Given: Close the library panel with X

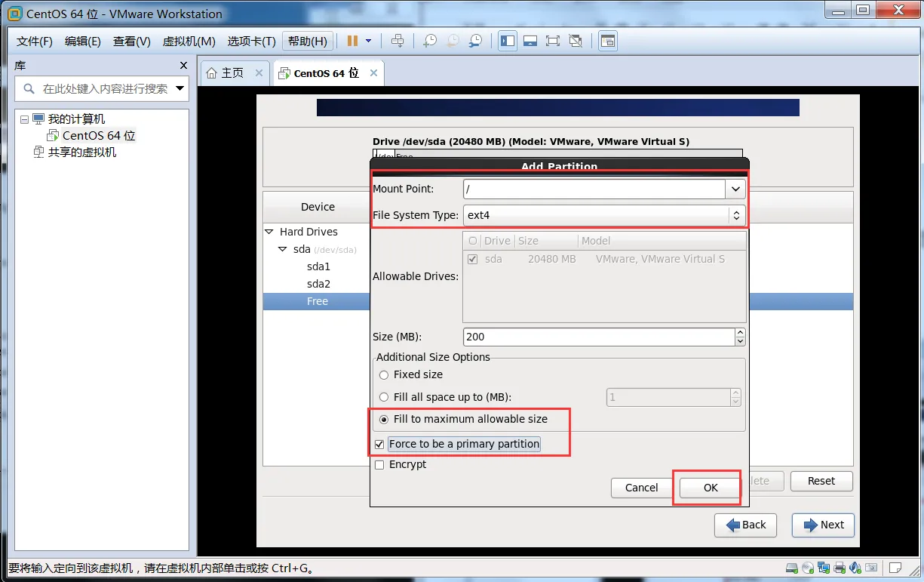Looking at the screenshot, I should click(183, 66).
